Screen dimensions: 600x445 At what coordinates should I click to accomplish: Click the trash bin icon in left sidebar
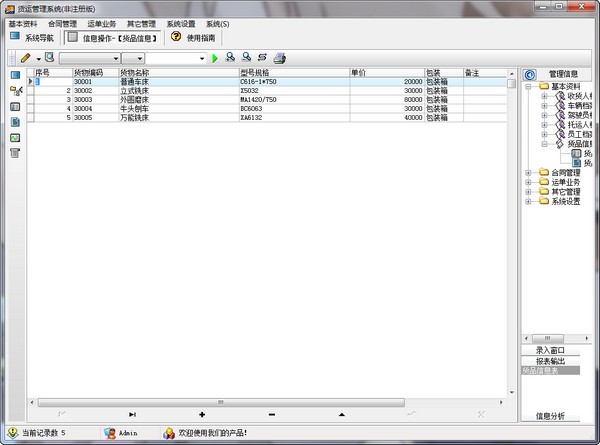click(x=15, y=153)
